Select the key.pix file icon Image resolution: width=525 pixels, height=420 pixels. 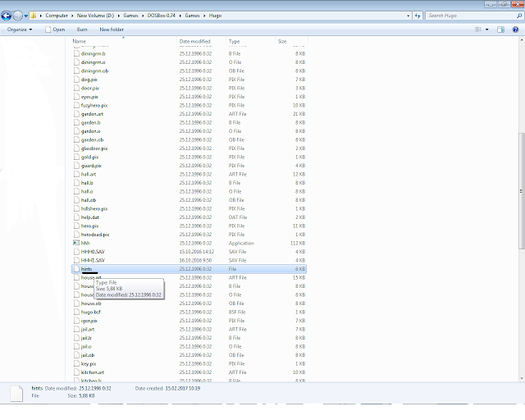(x=76, y=363)
